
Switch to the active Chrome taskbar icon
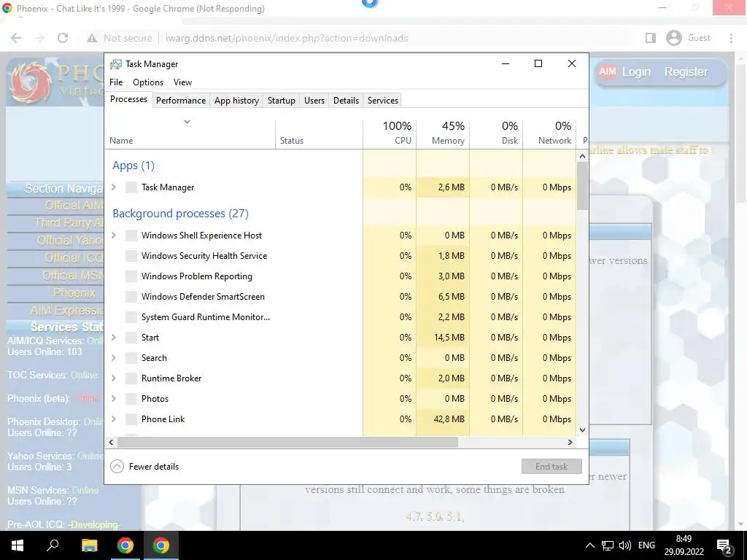tap(161, 545)
